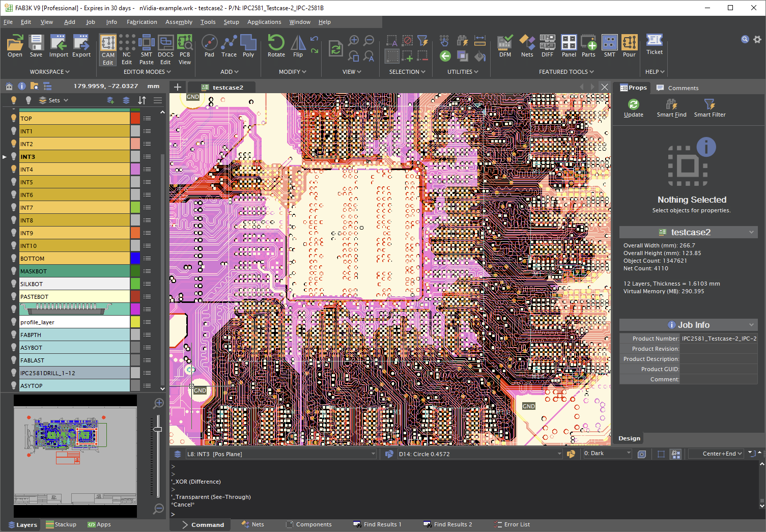Toggle visibility bulb for FABPTH layer
The width and height of the screenshot is (766, 532).
(x=14, y=334)
